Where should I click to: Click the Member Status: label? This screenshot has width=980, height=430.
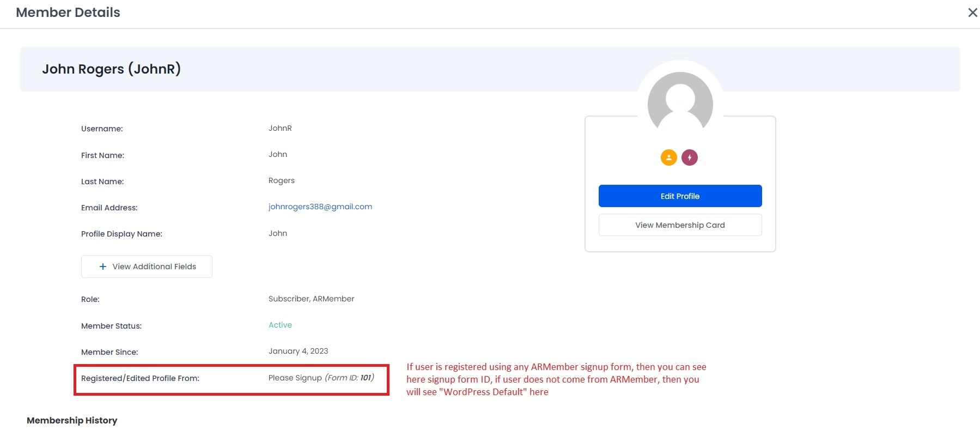point(111,326)
